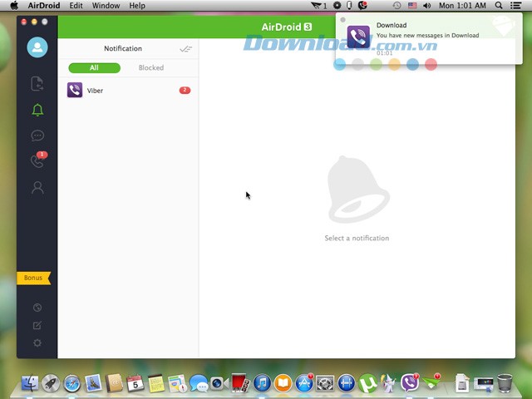The height and width of the screenshot is (399, 532).
Task: Open the settings gear in sidebar bottom
Action: pos(37,343)
